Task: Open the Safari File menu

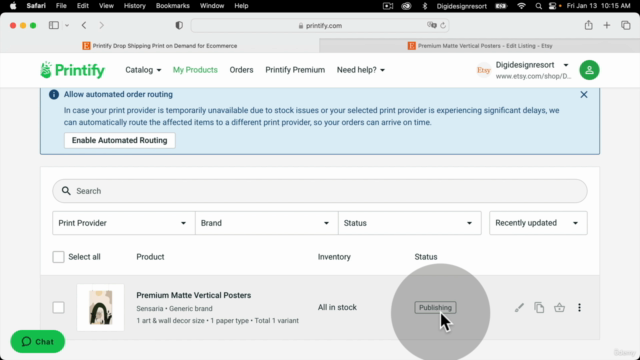Action: tap(61, 6)
